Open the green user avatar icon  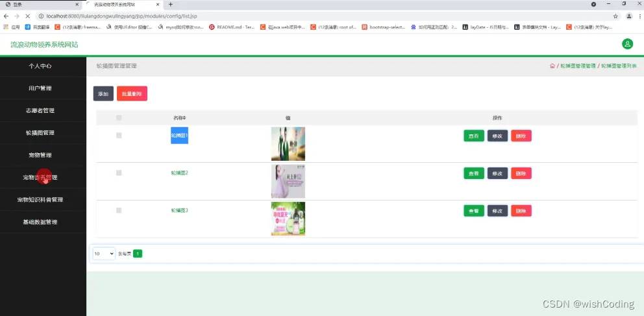pos(627,44)
